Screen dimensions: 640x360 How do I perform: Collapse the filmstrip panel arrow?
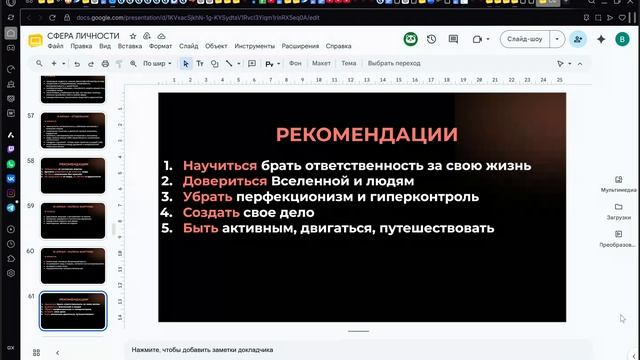pyautogui.click(x=58, y=353)
